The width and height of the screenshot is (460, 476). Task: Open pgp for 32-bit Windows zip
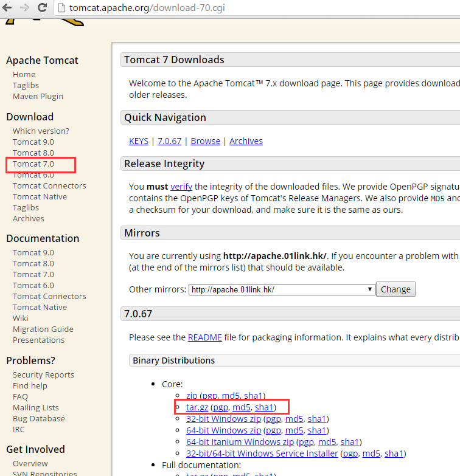tap(273, 419)
